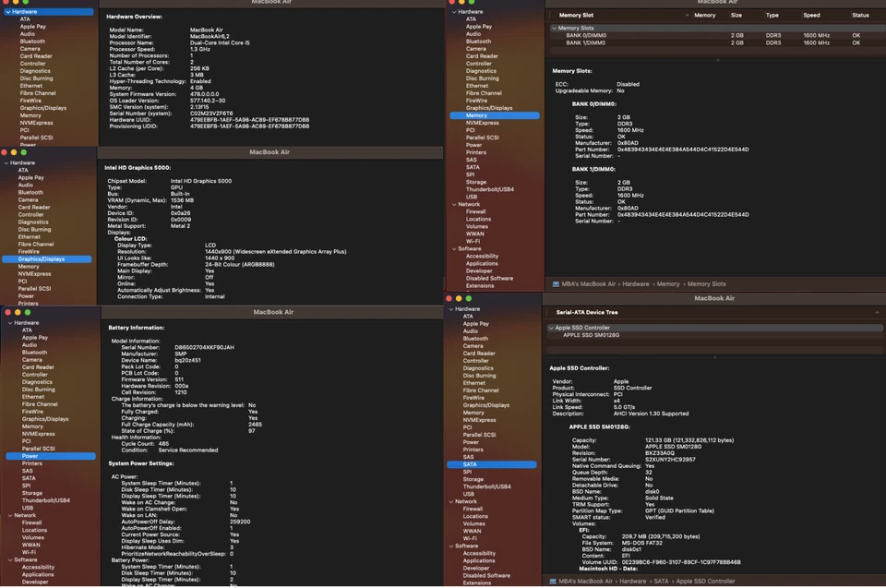Collapse Hardware section in Hardware Overview window sidebar

pyautogui.click(x=8, y=12)
